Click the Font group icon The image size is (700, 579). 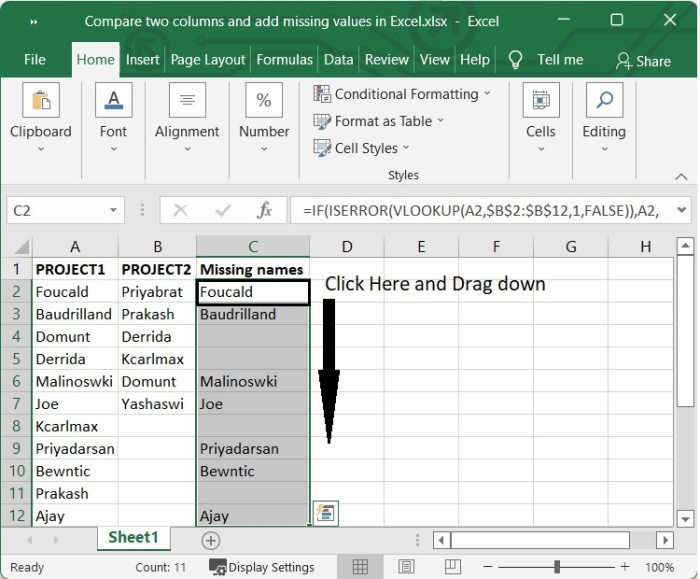[113, 101]
